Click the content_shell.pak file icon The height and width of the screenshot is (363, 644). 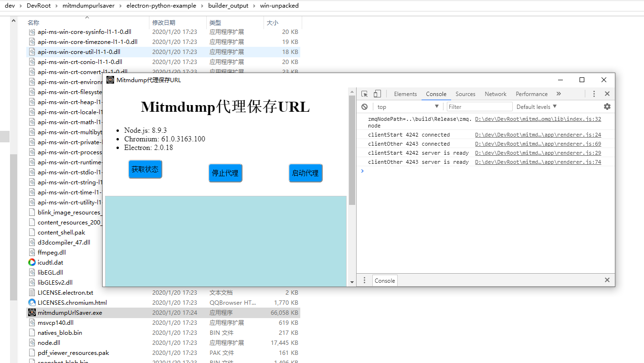click(x=32, y=232)
